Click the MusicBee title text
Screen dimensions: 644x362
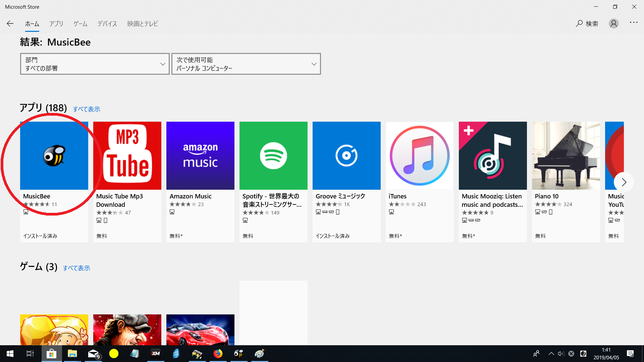point(37,196)
